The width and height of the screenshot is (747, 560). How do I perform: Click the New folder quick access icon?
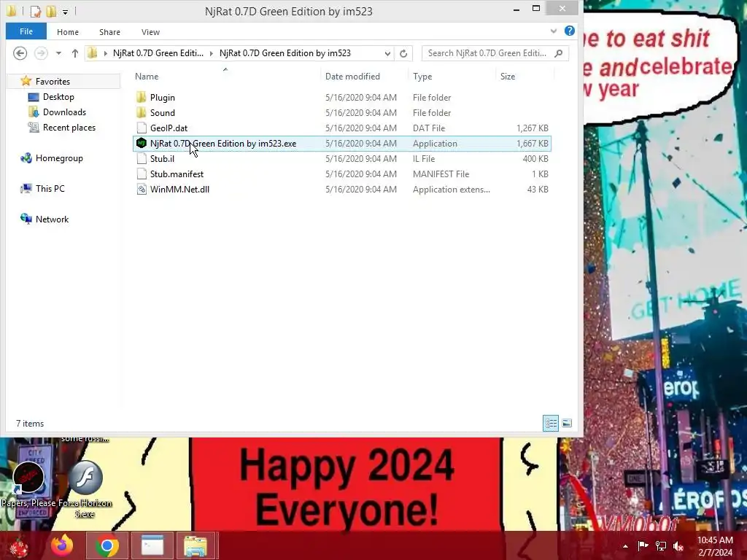click(x=51, y=10)
